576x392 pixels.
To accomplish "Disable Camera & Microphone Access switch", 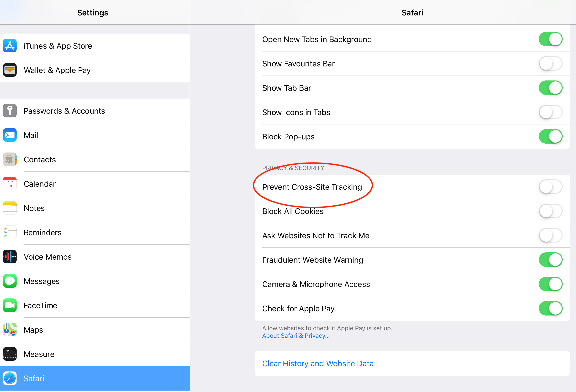I will 551,284.
